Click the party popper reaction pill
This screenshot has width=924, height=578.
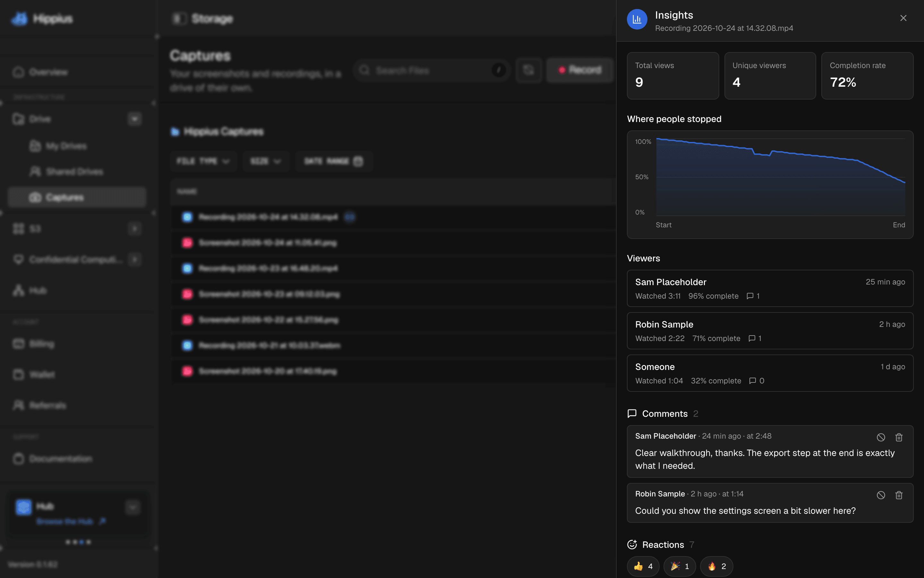[680, 566]
